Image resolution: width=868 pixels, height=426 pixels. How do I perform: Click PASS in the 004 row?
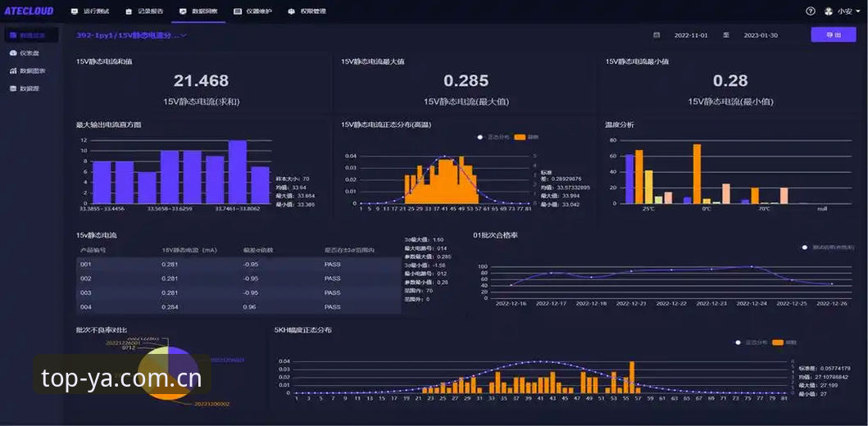[332, 307]
